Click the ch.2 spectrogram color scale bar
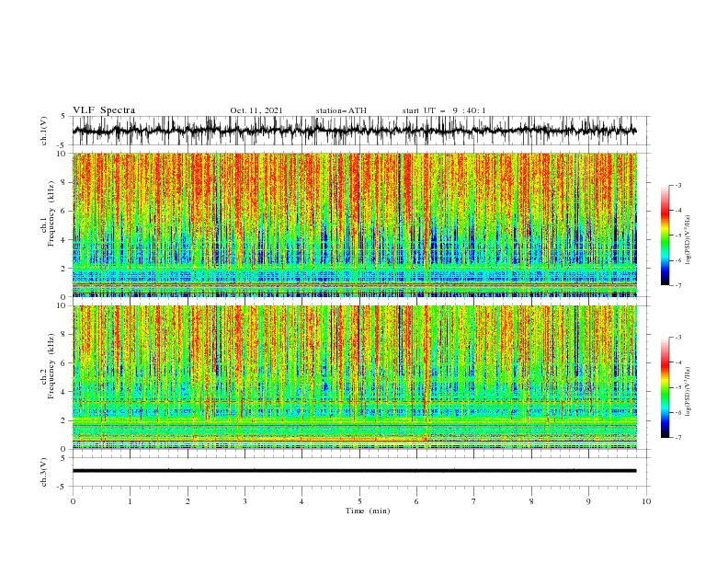The height and width of the screenshot is (563, 728). tap(665, 387)
